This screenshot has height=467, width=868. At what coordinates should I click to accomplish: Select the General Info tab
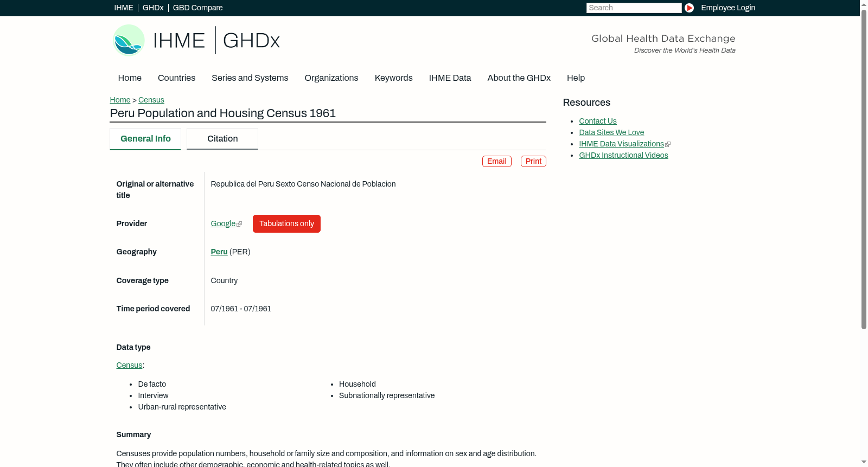point(145,139)
